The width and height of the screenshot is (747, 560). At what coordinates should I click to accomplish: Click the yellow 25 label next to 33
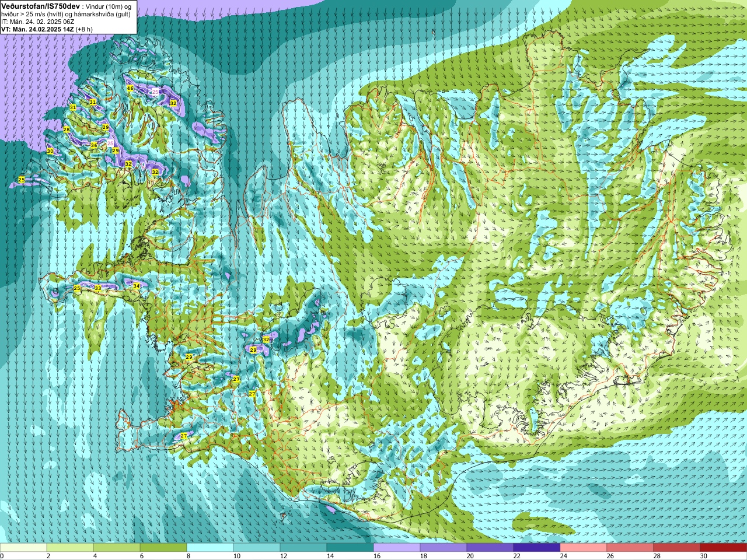coord(77,288)
